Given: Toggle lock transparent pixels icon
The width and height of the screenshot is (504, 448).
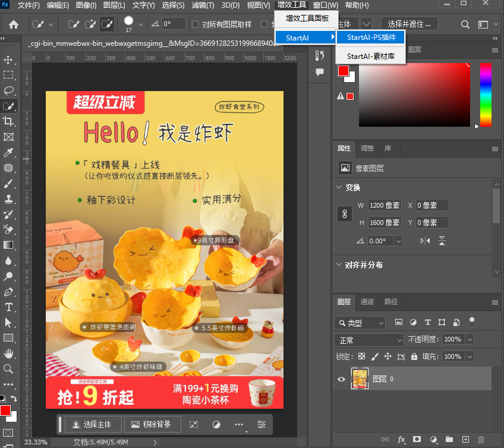Looking at the screenshot, I should click(361, 356).
